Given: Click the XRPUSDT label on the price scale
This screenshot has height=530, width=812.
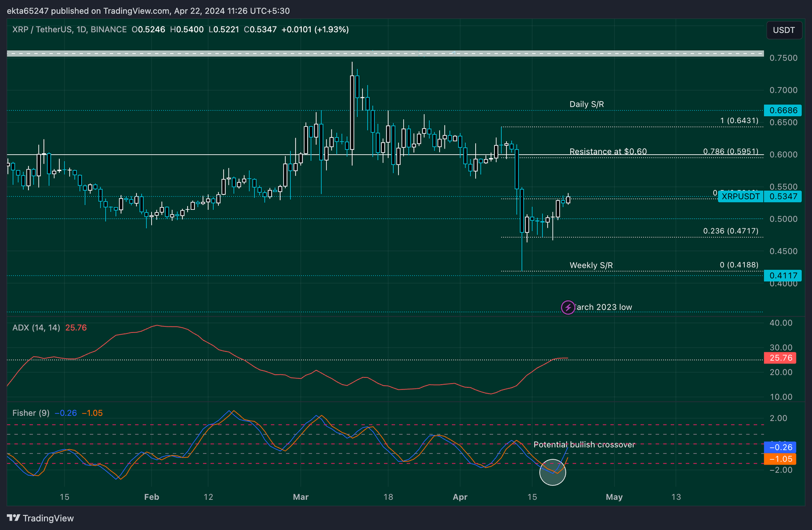Looking at the screenshot, I should [740, 196].
